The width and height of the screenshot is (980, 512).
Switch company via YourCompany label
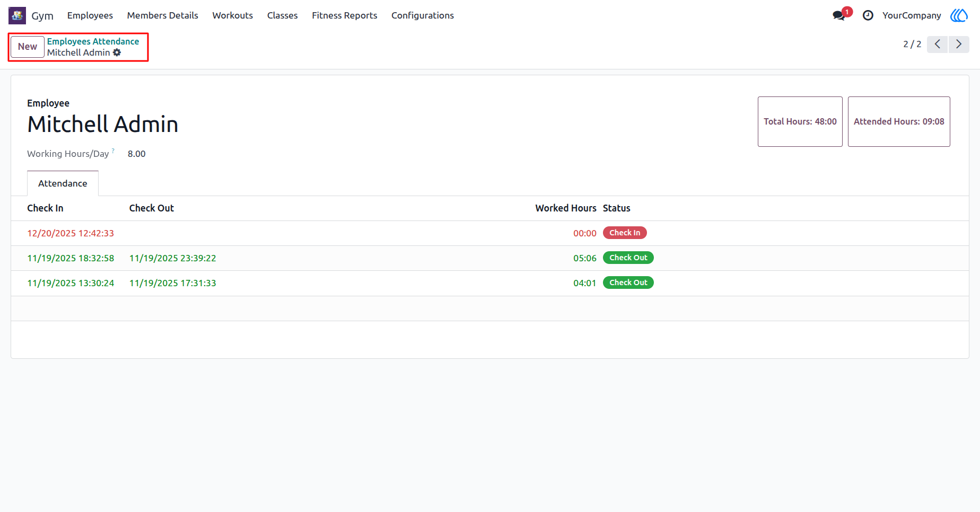coord(912,15)
